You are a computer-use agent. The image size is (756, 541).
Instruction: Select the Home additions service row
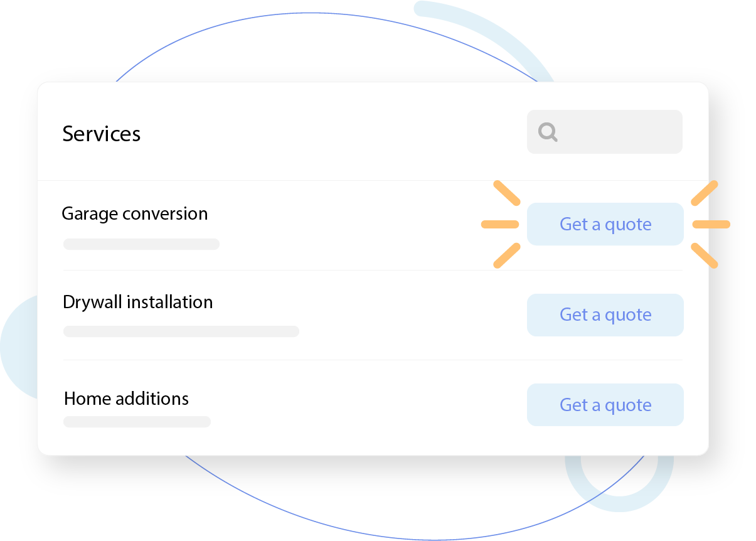click(x=282, y=405)
